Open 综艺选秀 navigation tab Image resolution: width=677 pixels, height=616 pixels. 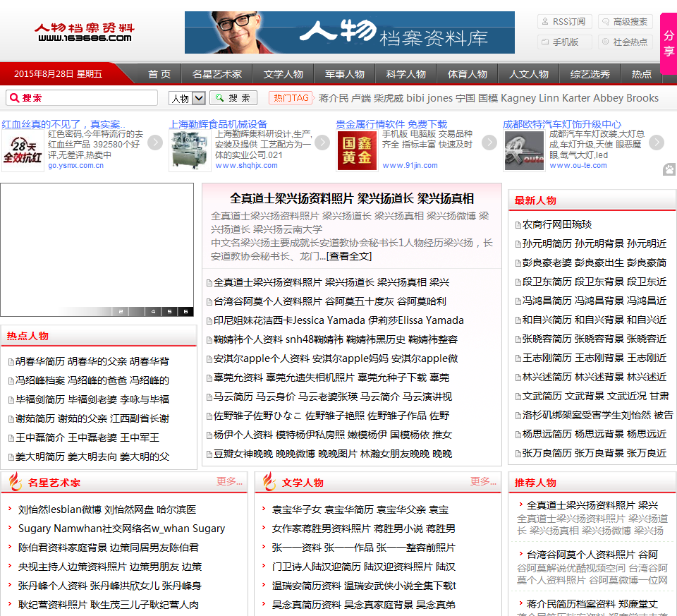590,74
